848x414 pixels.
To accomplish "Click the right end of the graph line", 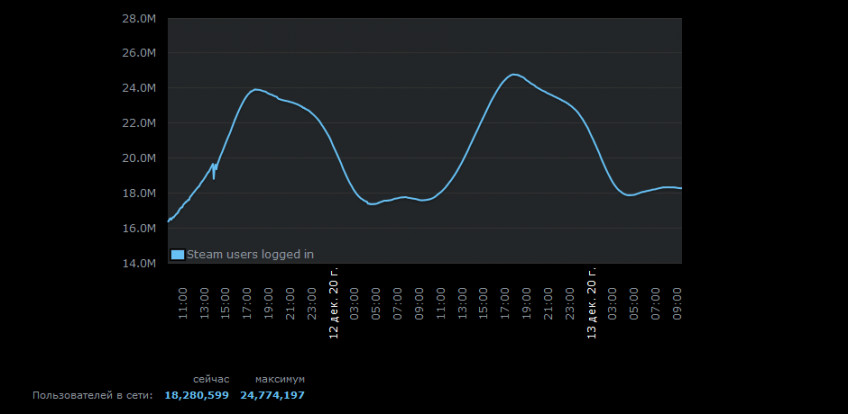I will pyautogui.click(x=680, y=188).
